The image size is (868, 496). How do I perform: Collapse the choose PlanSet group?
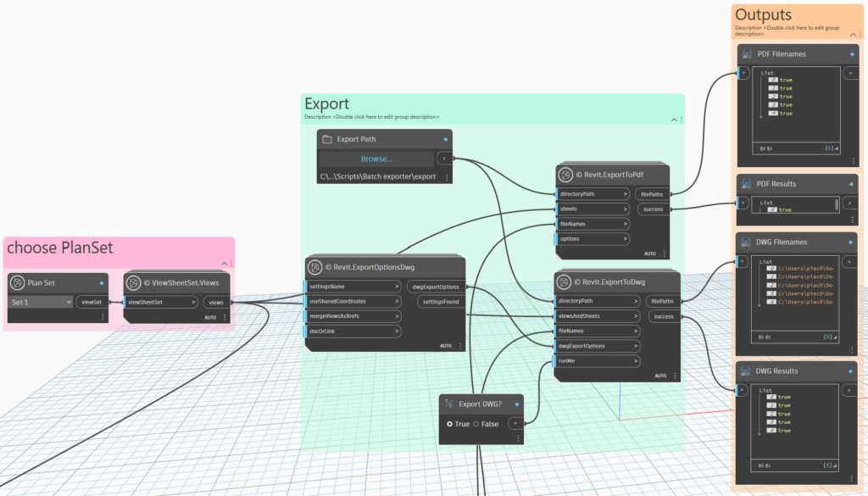pyautogui.click(x=223, y=264)
